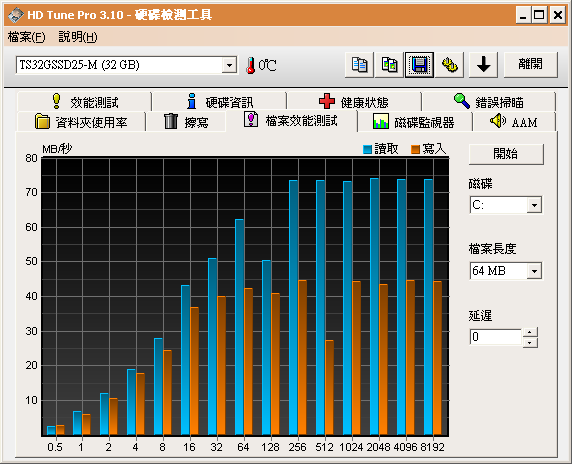This screenshot has height=464, width=572.
Task: Click the blue read bar at 64
Action: click(239, 327)
